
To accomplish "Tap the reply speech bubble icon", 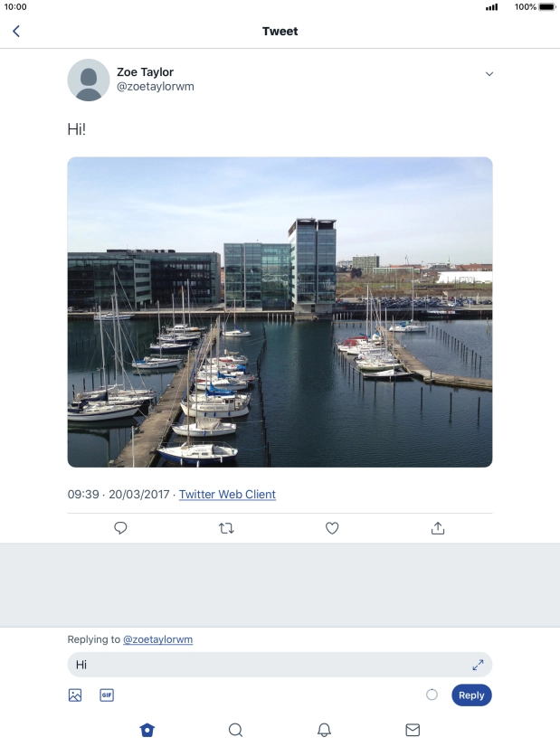I will [x=120, y=528].
